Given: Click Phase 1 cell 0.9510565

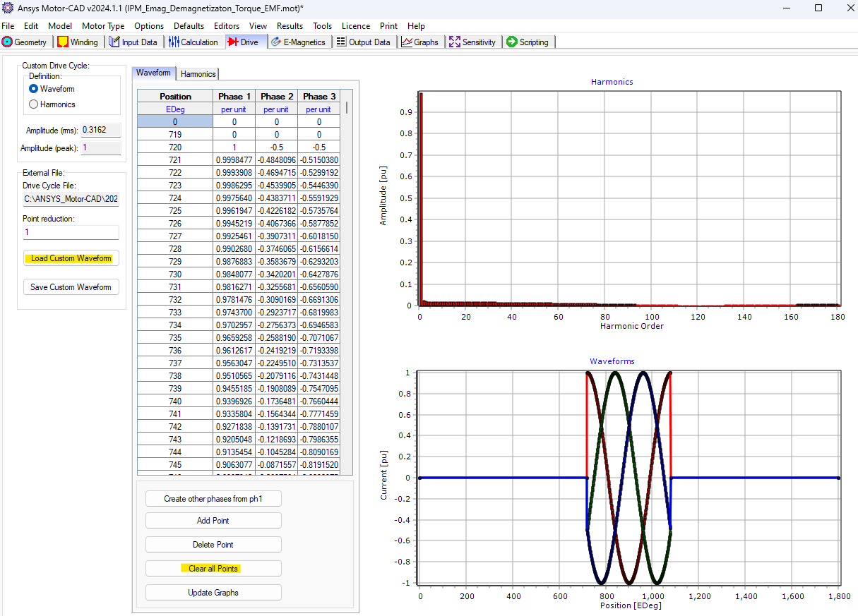Looking at the screenshot, I should coord(234,376).
